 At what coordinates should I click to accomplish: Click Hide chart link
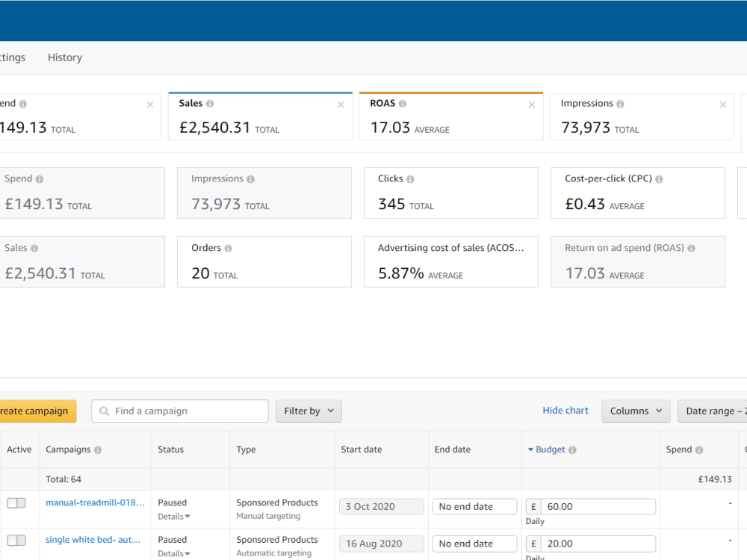click(x=565, y=411)
